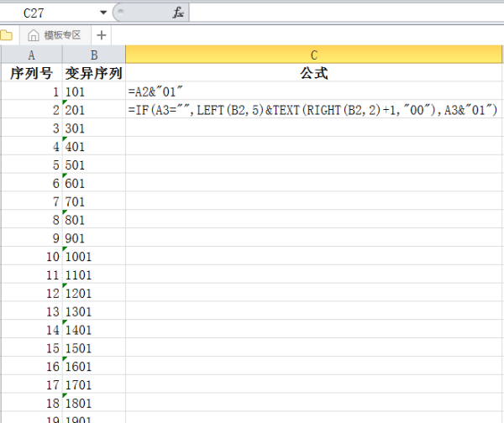Click cell with value 1301
Screen dimensions: 504x423
click(94, 311)
